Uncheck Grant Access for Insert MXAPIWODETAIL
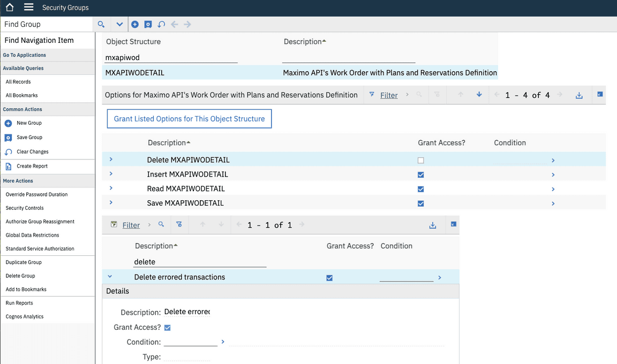The image size is (617, 364). (x=421, y=175)
